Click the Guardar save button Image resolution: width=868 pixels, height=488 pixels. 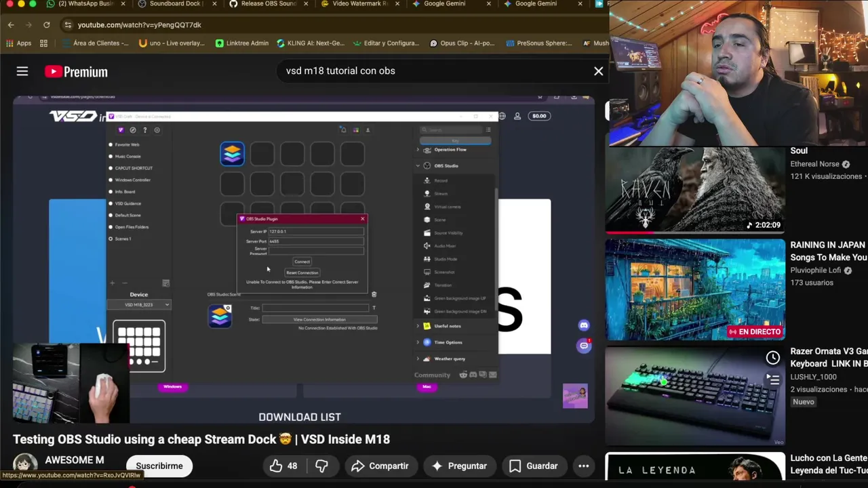534,466
